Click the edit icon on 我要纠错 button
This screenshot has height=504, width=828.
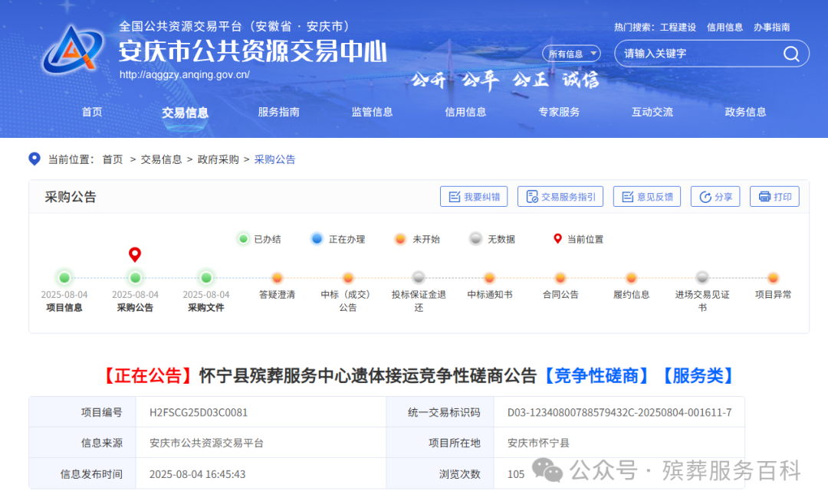click(453, 196)
